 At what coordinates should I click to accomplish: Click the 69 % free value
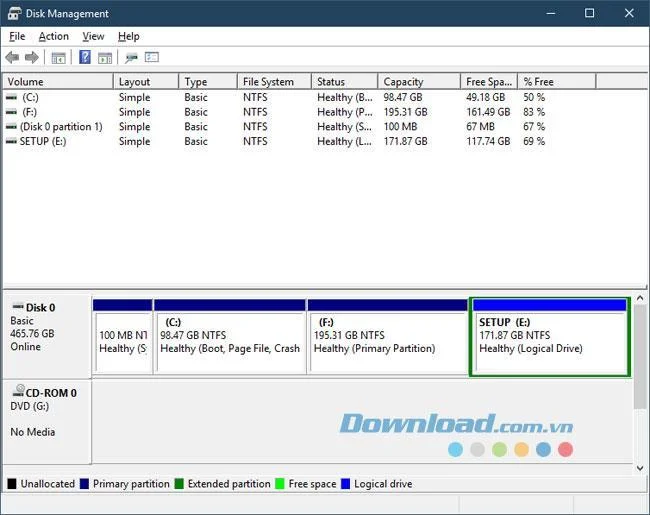pos(534,141)
